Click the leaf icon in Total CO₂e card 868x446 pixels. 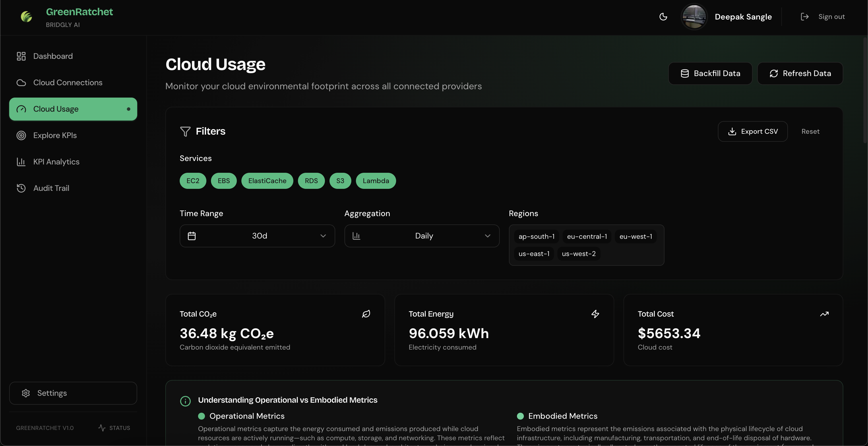coord(366,314)
